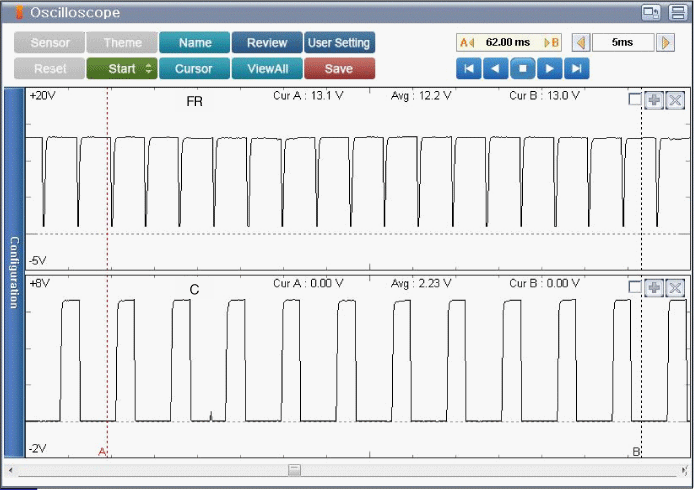694x490 pixels.
Task: Click the 5ms time base field
Action: click(x=623, y=42)
